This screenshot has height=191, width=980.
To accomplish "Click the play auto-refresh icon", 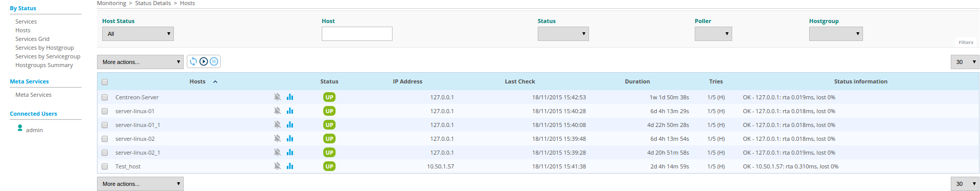I will click(204, 61).
